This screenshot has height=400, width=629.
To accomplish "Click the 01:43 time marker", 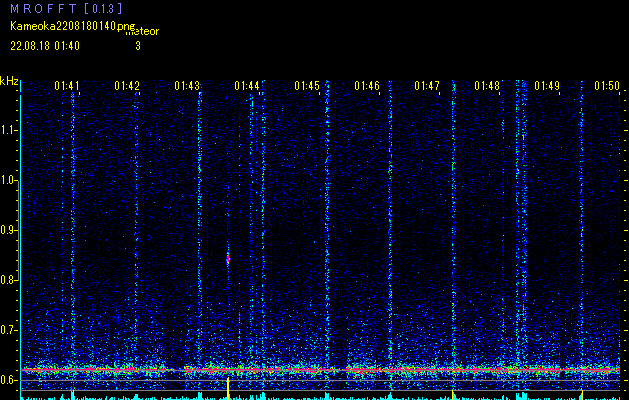I will point(187,86).
